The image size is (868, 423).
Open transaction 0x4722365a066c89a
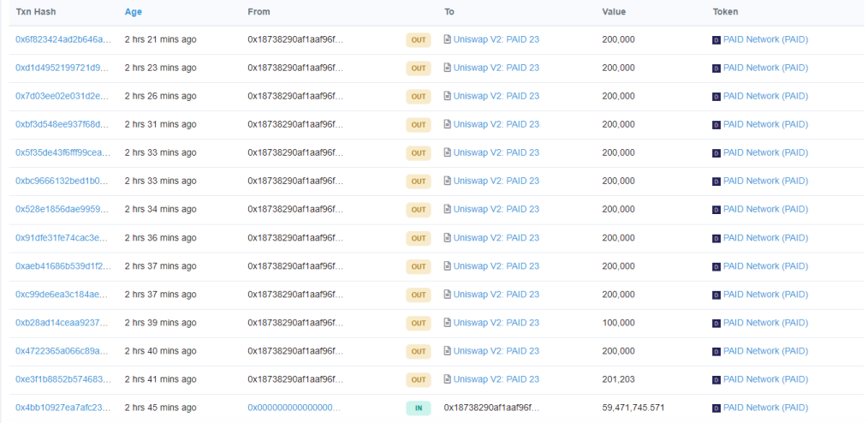pyautogui.click(x=63, y=351)
